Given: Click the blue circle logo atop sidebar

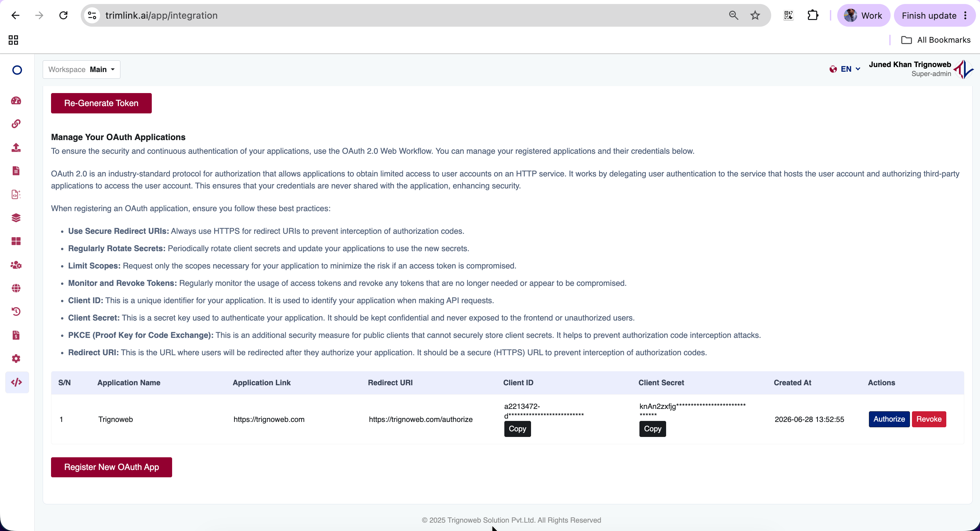Looking at the screenshot, I should 17,70.
